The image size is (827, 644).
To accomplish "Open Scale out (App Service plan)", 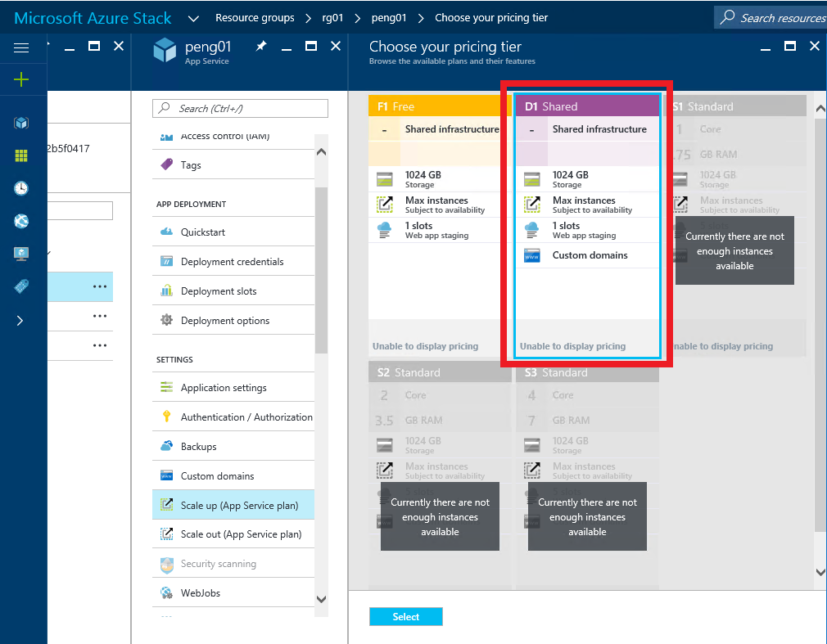I will 233,534.
